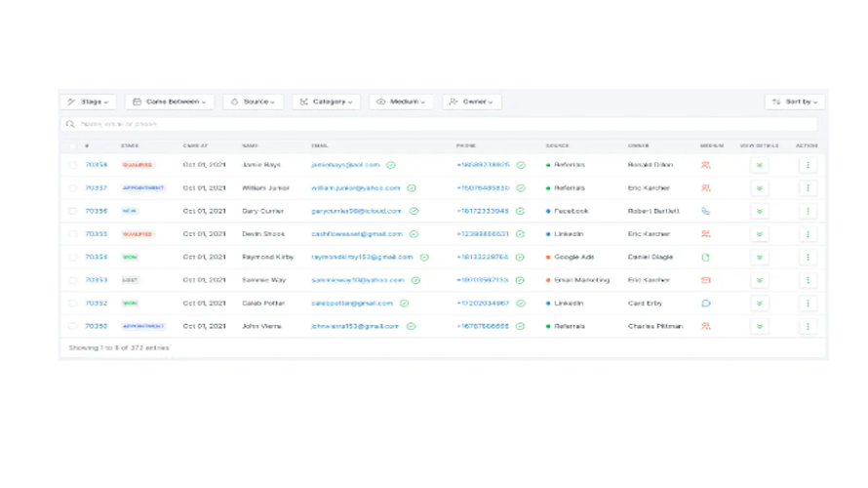Check the box for lead 70358
Screen dimensions: 868x488
click(72, 165)
